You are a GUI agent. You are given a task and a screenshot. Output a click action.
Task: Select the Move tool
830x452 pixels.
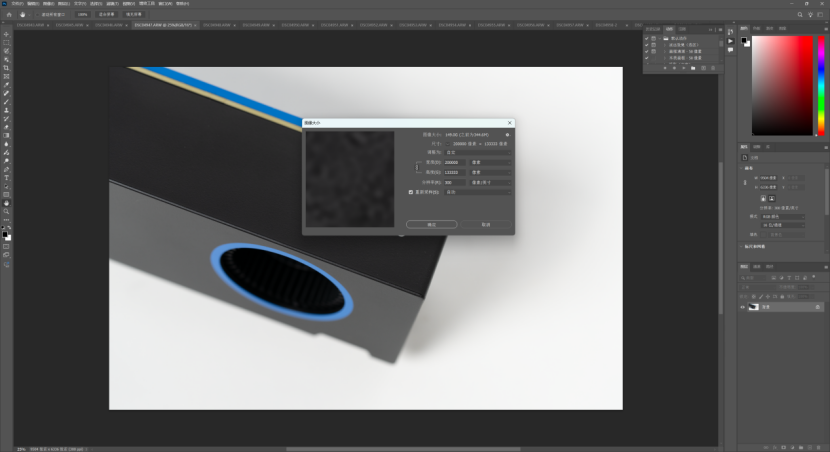pyautogui.click(x=6, y=34)
